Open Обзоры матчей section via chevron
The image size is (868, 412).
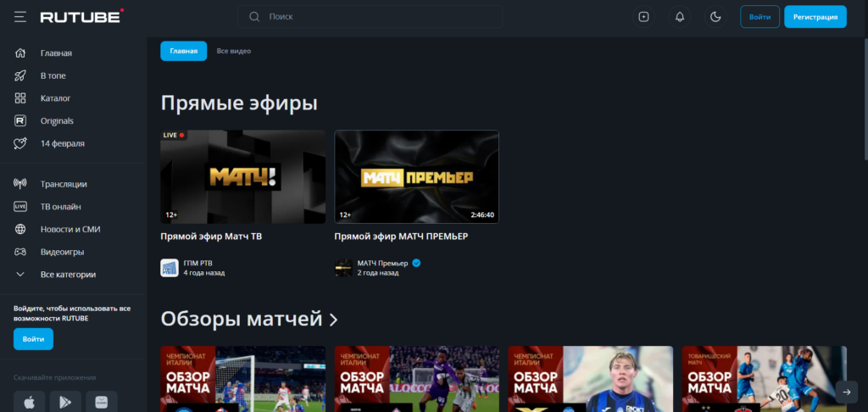[x=333, y=320]
